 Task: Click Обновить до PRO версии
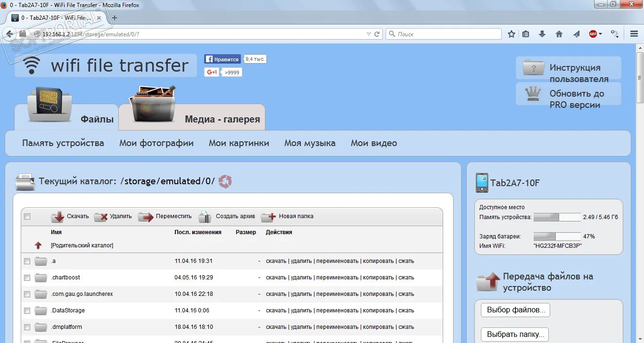577,99
